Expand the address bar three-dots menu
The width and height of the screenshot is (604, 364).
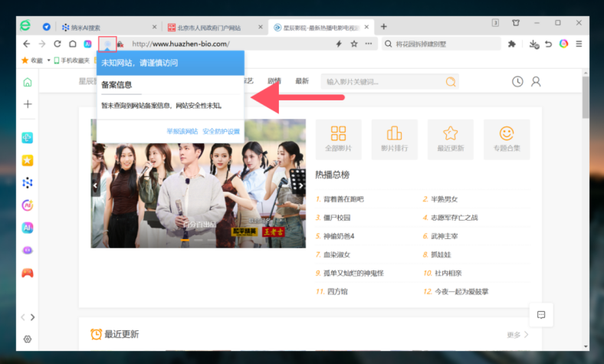(369, 44)
